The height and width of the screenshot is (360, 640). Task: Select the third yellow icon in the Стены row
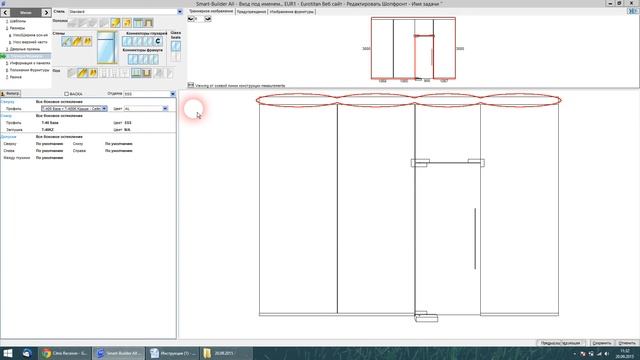87,41
